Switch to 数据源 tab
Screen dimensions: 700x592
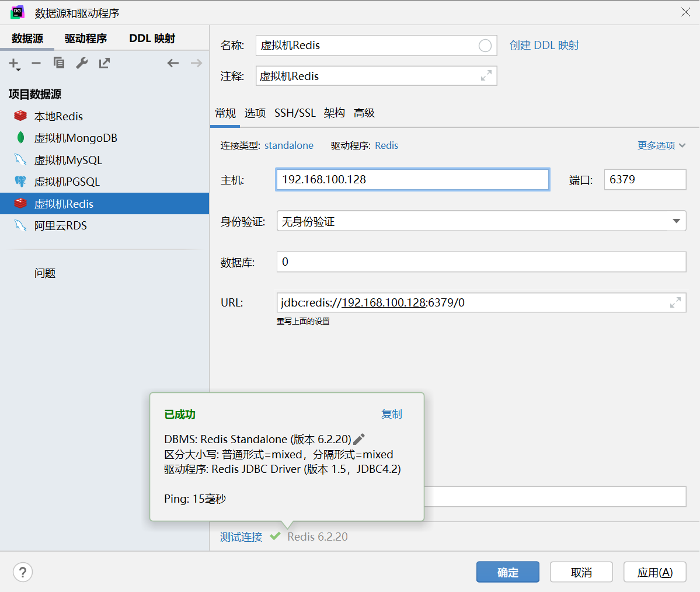click(x=27, y=39)
